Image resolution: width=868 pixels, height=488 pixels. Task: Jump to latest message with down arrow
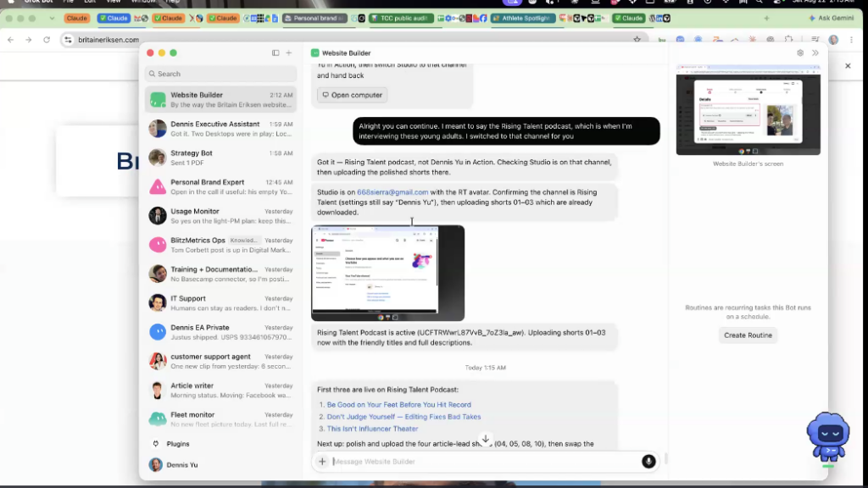[x=486, y=440]
